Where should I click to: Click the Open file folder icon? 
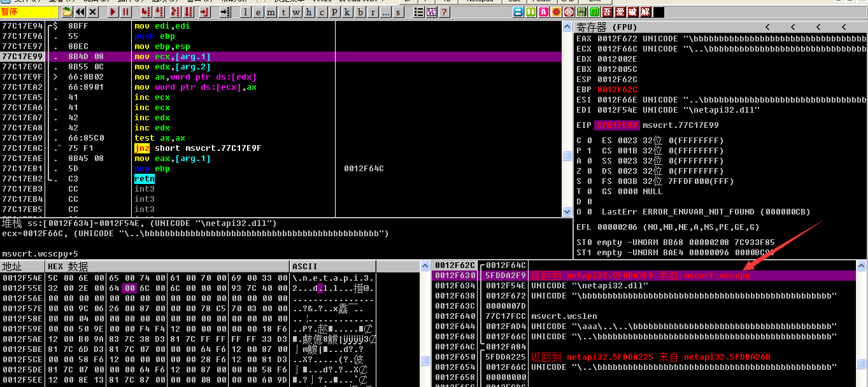(67, 12)
